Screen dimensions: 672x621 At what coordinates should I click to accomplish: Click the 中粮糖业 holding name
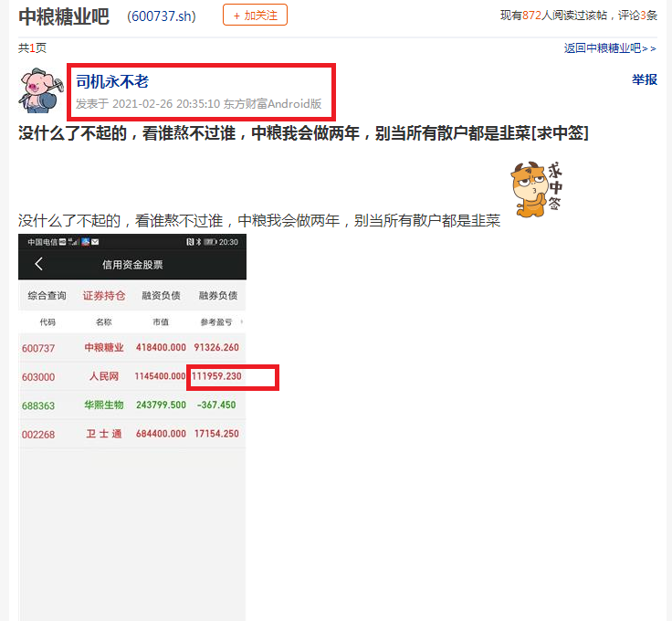(x=104, y=348)
